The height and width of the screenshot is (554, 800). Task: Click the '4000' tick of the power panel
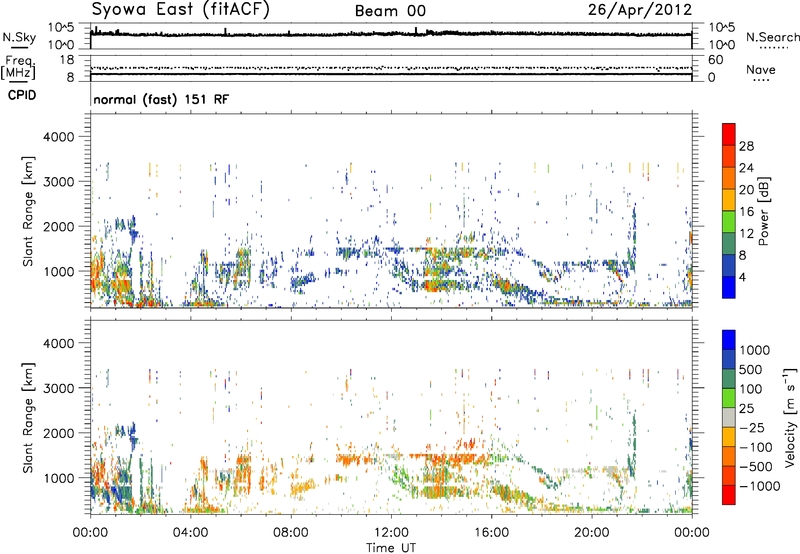(58, 137)
